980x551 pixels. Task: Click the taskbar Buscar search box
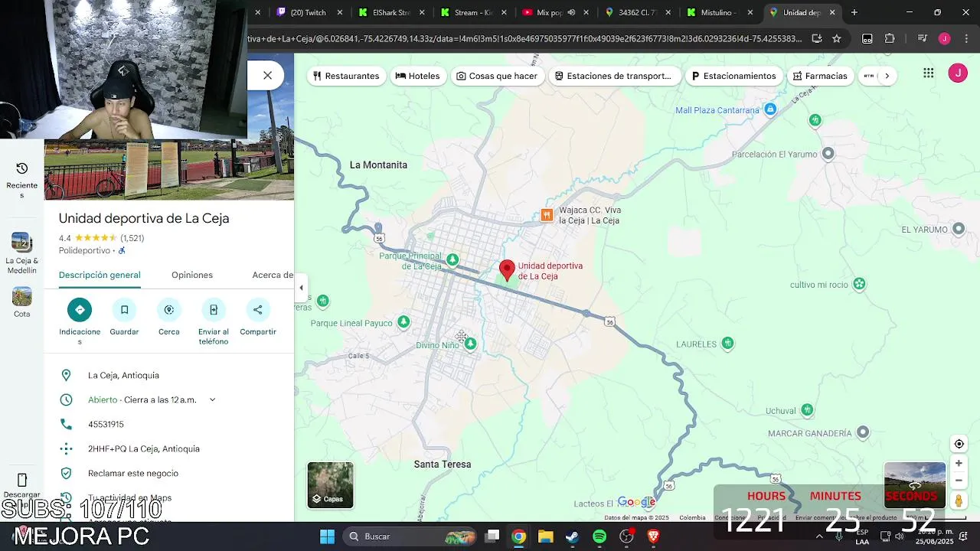[x=410, y=536]
